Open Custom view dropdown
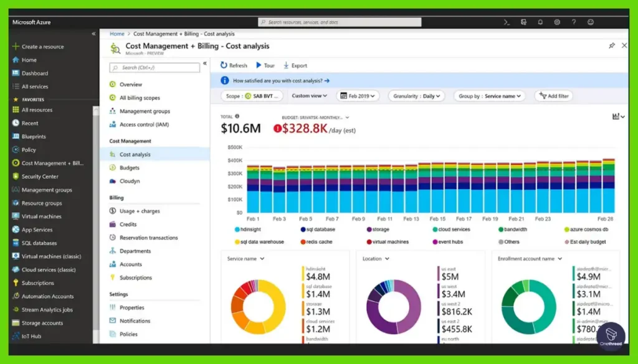The image size is (638, 364). click(x=309, y=96)
